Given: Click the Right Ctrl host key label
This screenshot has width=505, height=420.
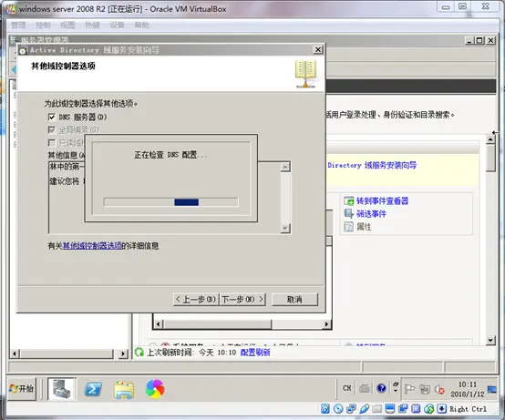Looking at the screenshot, I should pos(468,409).
